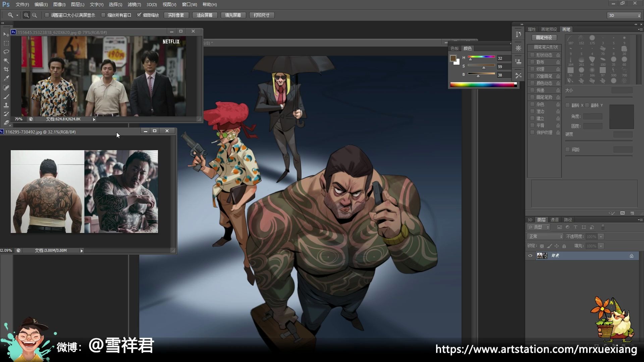Screen dimensions: 644x362
Task: Open the 图像(I) menu
Action: click(x=59, y=4)
